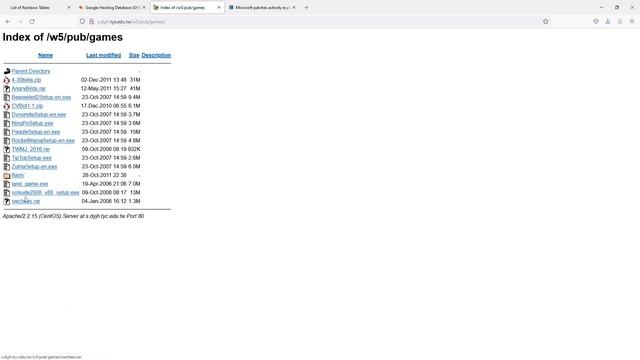Click the 'Index of /w5/pub/games' heading

click(x=62, y=37)
